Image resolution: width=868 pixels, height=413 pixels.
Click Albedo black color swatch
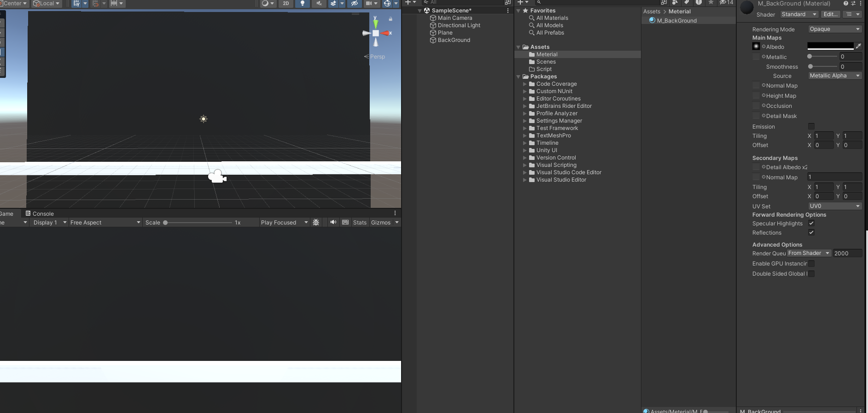(830, 46)
